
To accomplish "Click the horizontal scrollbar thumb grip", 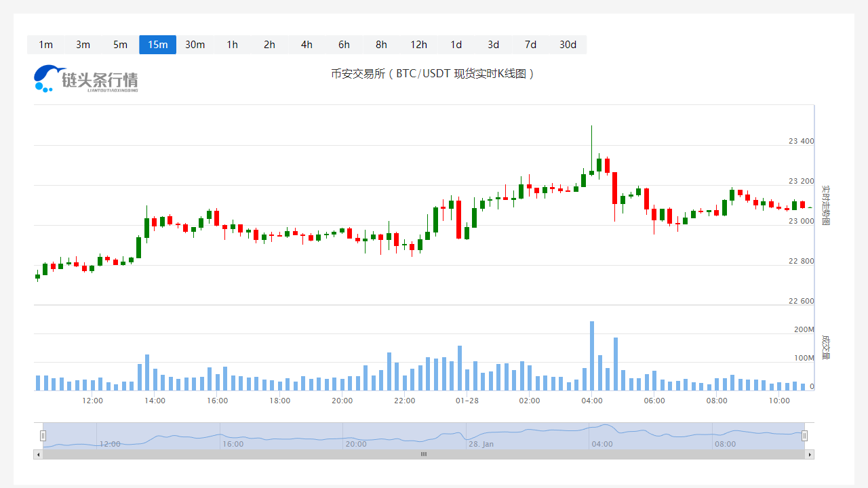I will point(424,454).
